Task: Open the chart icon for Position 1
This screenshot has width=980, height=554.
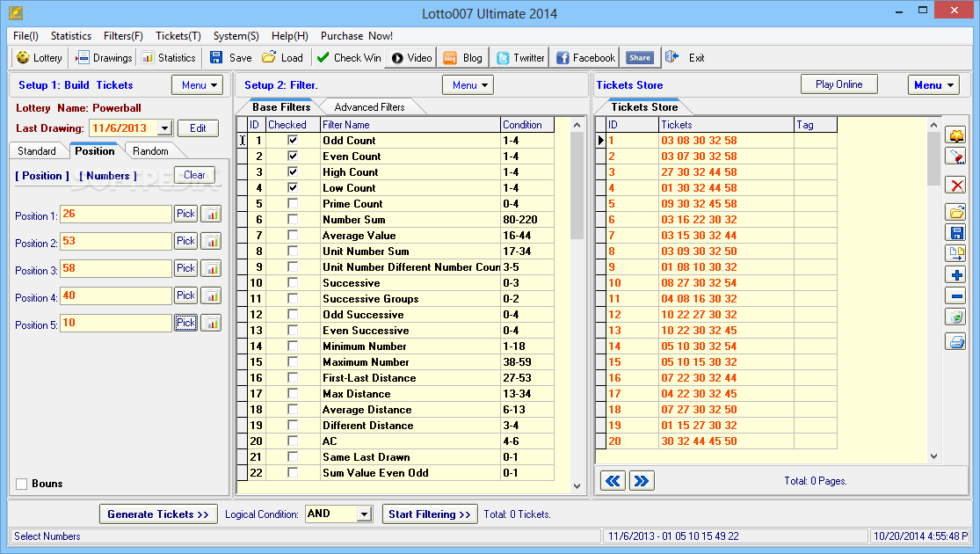Action: click(x=212, y=214)
